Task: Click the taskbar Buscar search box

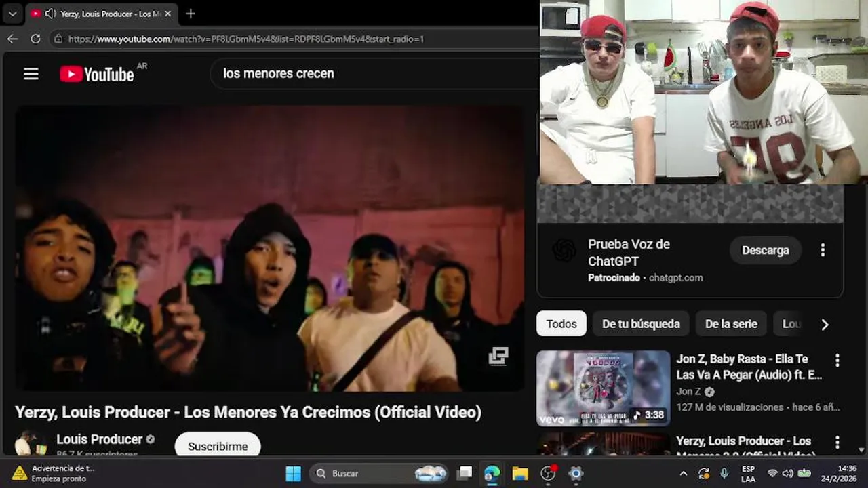Action: point(379,473)
